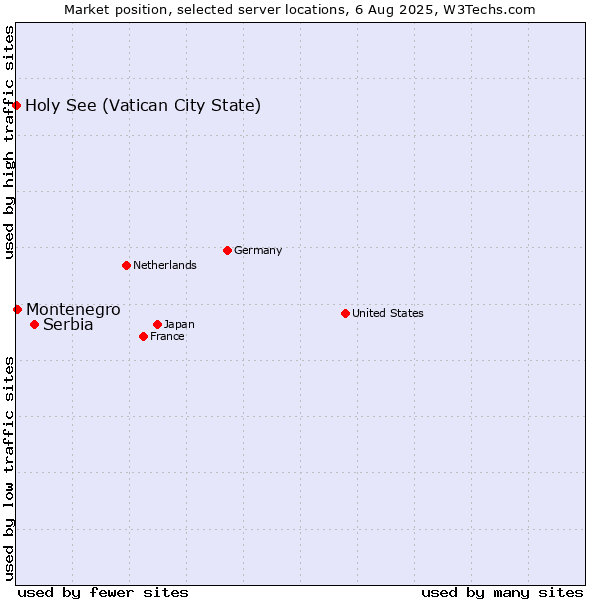The height and width of the screenshot is (600, 600).
Task: Click the Netherlands red diamond marker
Action: point(127,266)
